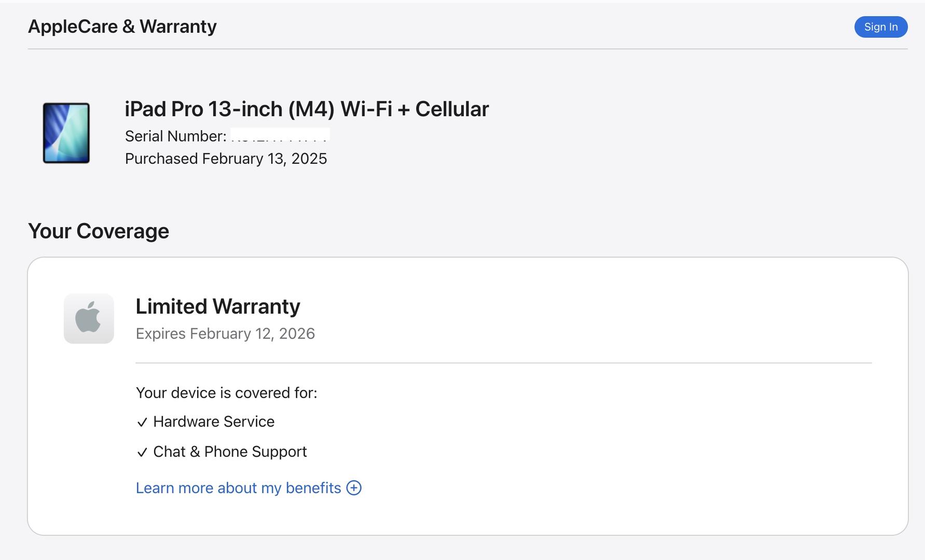
Task: Click the checkmark beside Chat & Phone Support
Action: click(142, 453)
